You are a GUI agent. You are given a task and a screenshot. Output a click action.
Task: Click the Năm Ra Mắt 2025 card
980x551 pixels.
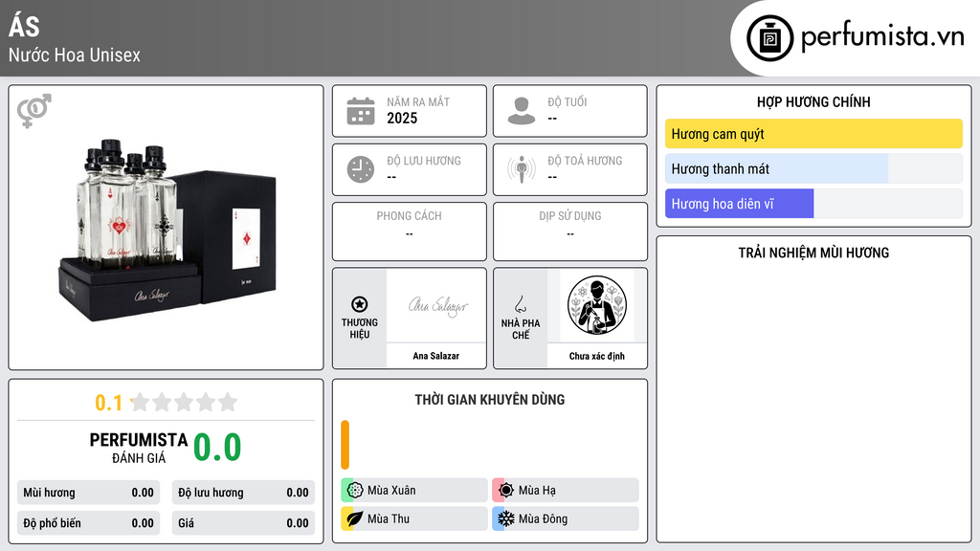(x=410, y=111)
